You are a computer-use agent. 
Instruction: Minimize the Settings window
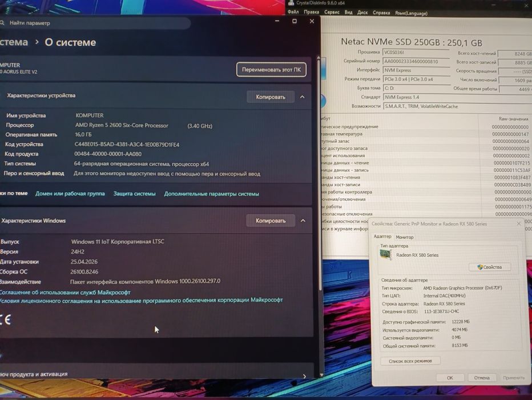[x=277, y=21]
